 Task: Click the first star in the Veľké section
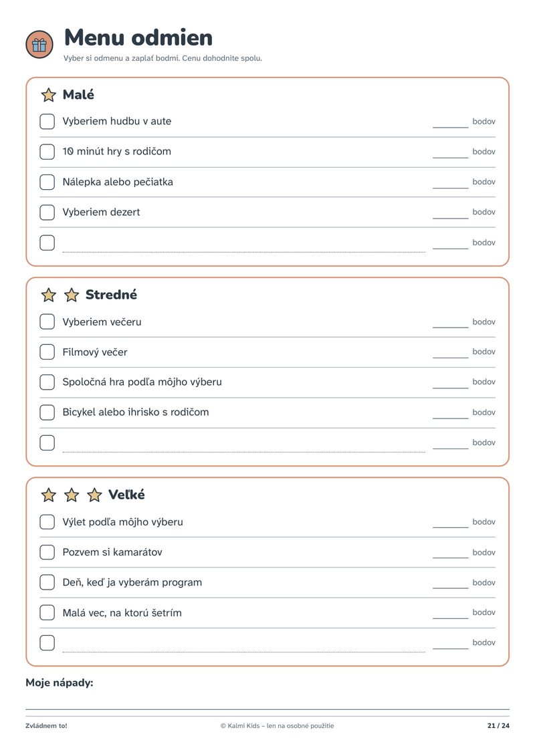48,495
